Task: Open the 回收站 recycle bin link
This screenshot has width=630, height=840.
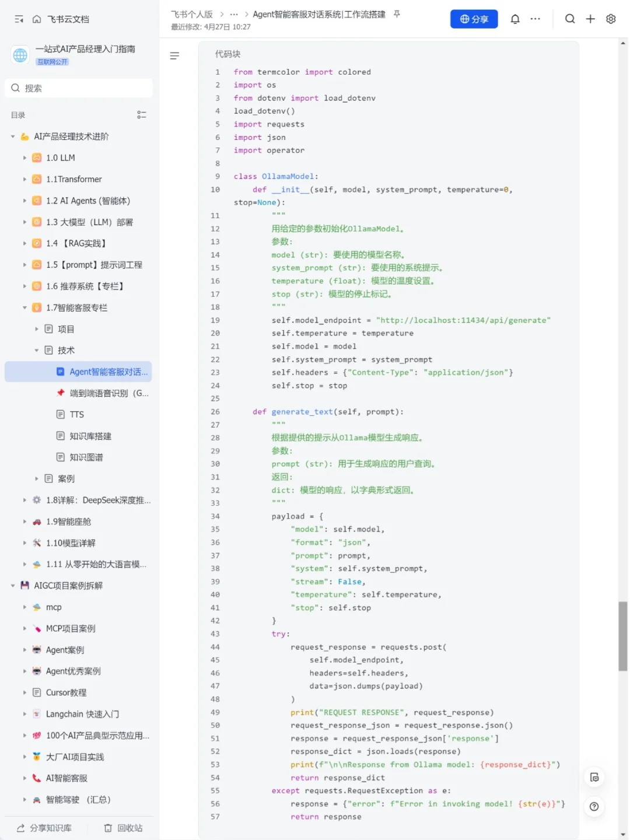Action: click(x=123, y=828)
